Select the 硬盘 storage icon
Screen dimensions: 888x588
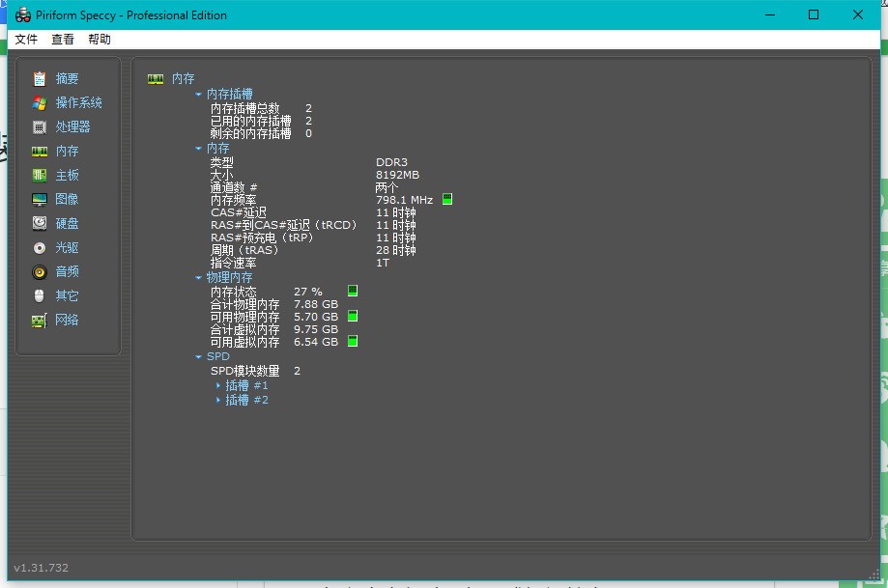[x=39, y=224]
